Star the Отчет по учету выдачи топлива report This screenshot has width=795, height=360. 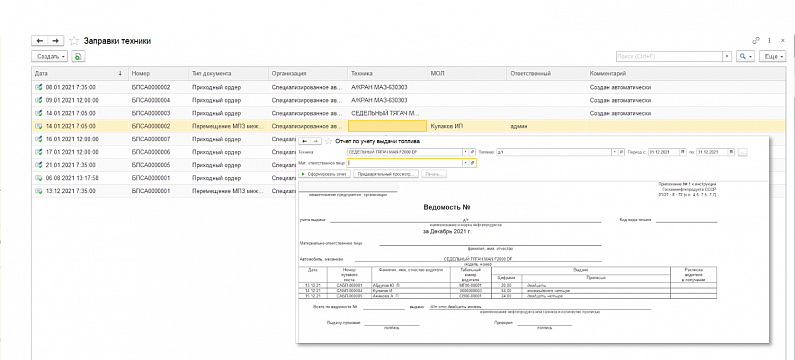click(x=328, y=141)
